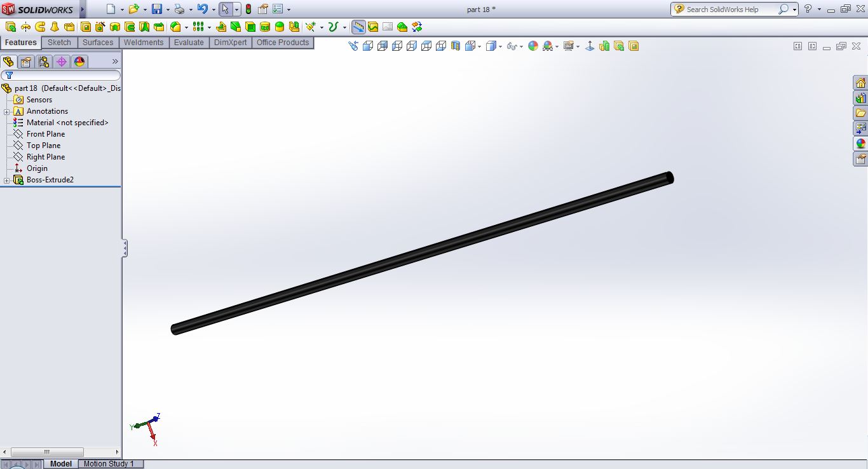This screenshot has height=469, width=868.
Task: Expand the Boss-Extrude2 feature node
Action: tap(6, 180)
